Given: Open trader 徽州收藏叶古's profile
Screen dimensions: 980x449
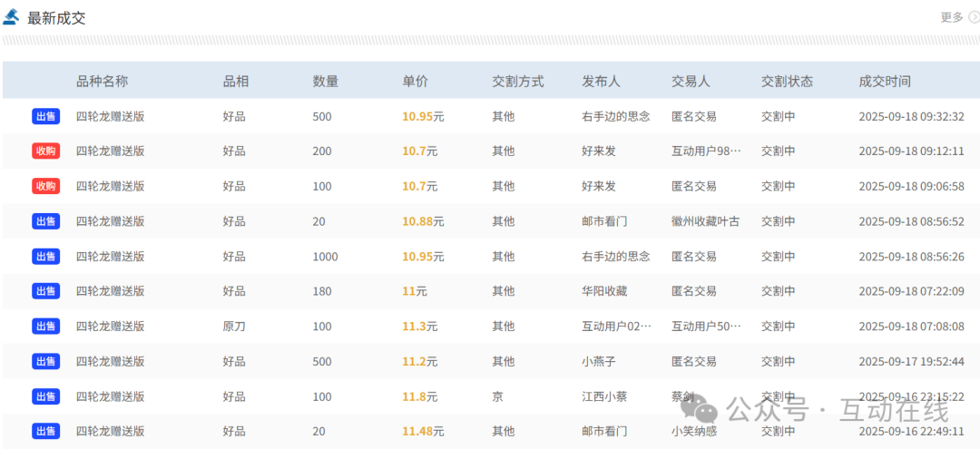Looking at the screenshot, I should tap(705, 221).
